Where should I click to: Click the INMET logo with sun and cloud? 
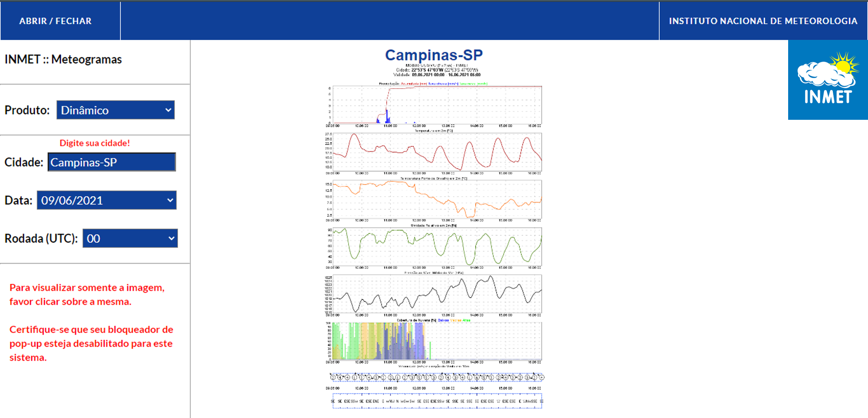[x=828, y=80]
